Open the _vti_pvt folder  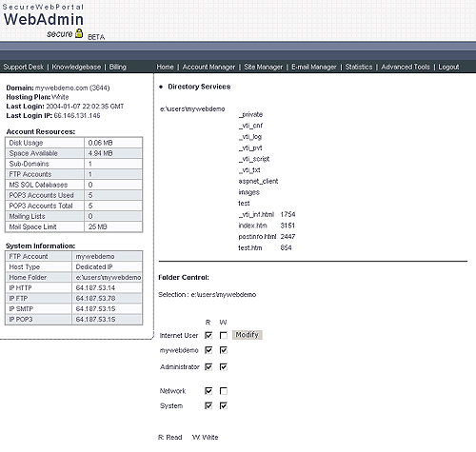[250, 147]
